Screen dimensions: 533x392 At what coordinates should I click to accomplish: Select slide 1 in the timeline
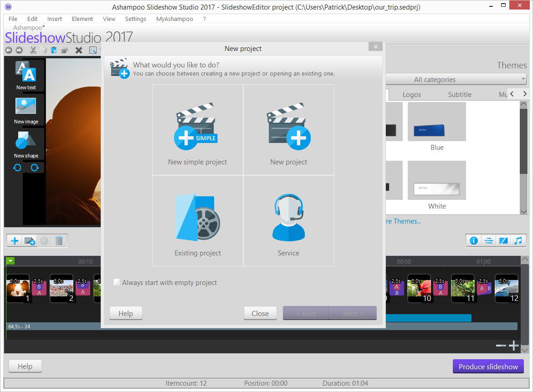point(18,288)
